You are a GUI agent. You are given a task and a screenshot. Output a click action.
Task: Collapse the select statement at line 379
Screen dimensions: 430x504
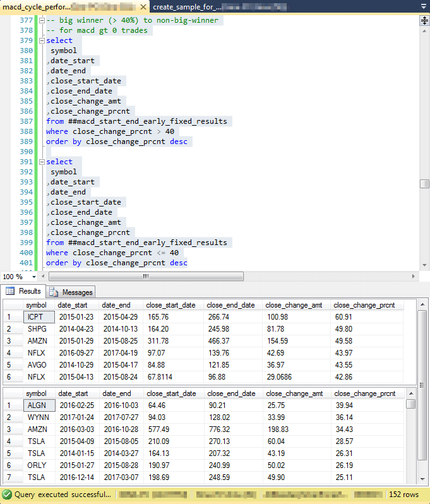pyautogui.click(x=42, y=40)
